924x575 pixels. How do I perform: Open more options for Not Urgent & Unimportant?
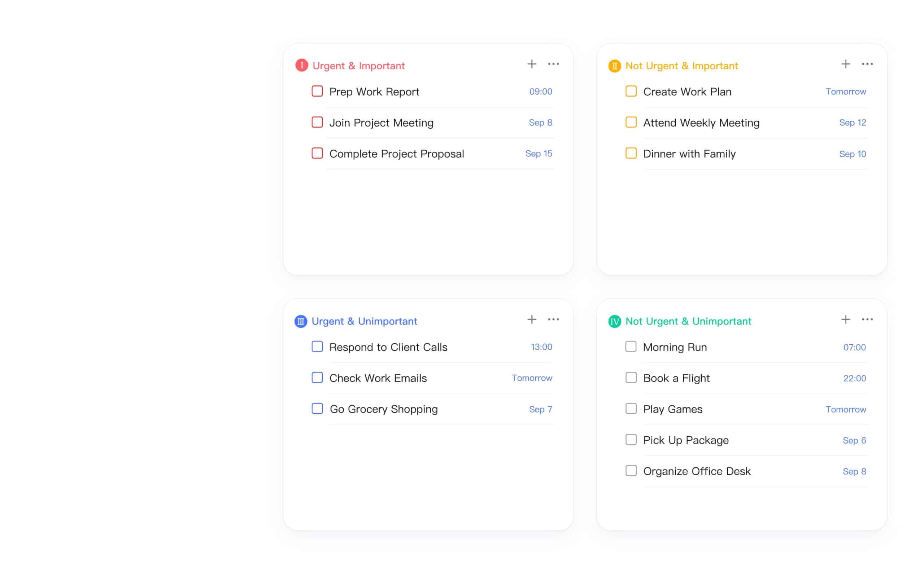(867, 319)
